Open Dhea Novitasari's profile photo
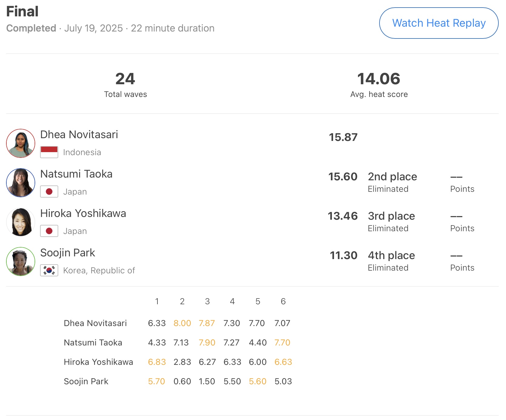 (x=21, y=143)
